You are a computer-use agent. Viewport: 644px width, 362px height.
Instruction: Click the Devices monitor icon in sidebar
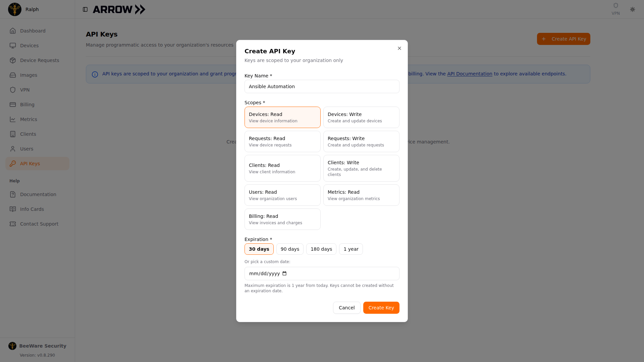(13, 46)
